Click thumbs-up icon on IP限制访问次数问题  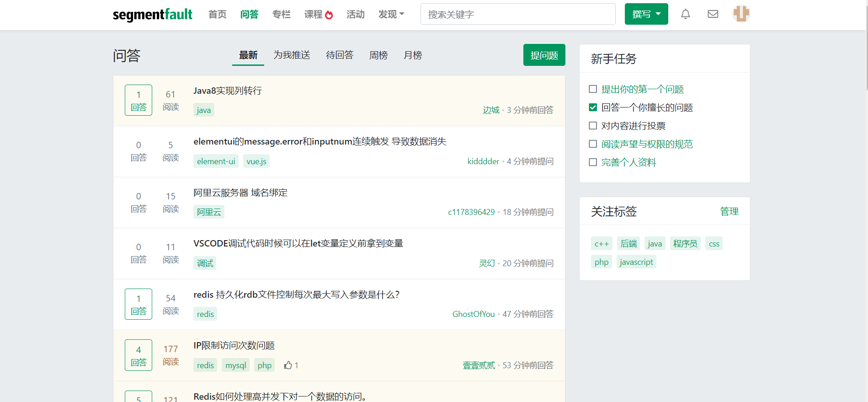tap(288, 365)
